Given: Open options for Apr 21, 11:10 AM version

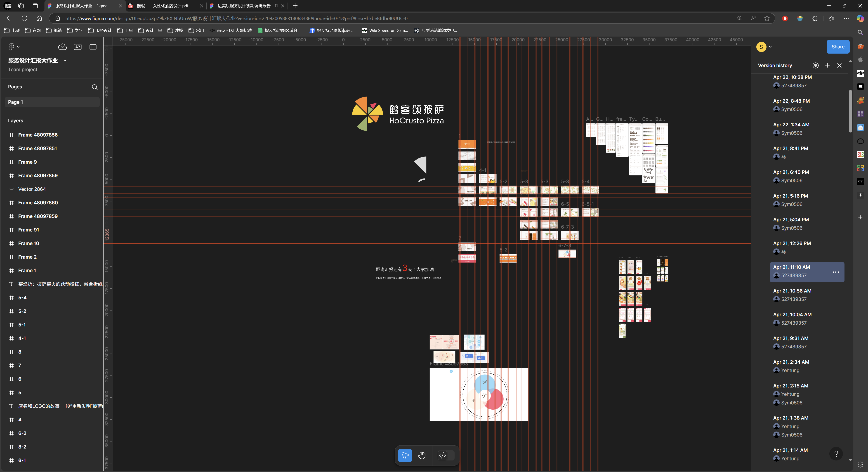Looking at the screenshot, I should (836, 272).
